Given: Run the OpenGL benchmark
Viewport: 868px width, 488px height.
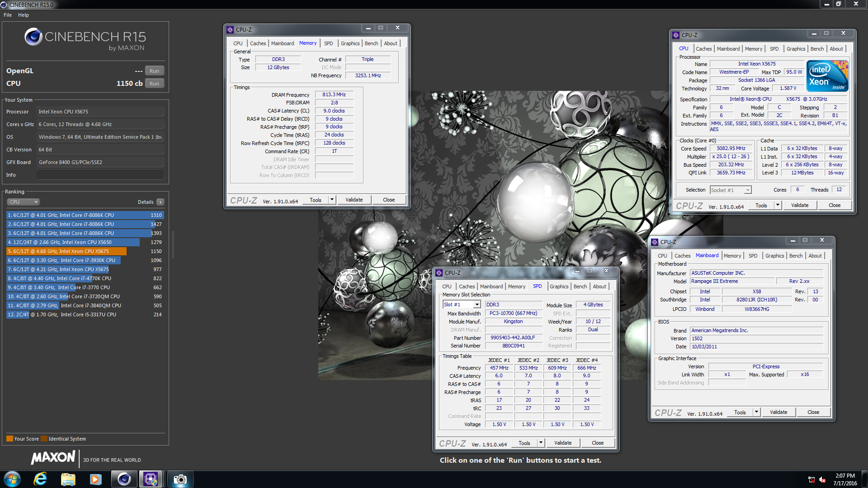Looking at the screenshot, I should tap(154, 71).
